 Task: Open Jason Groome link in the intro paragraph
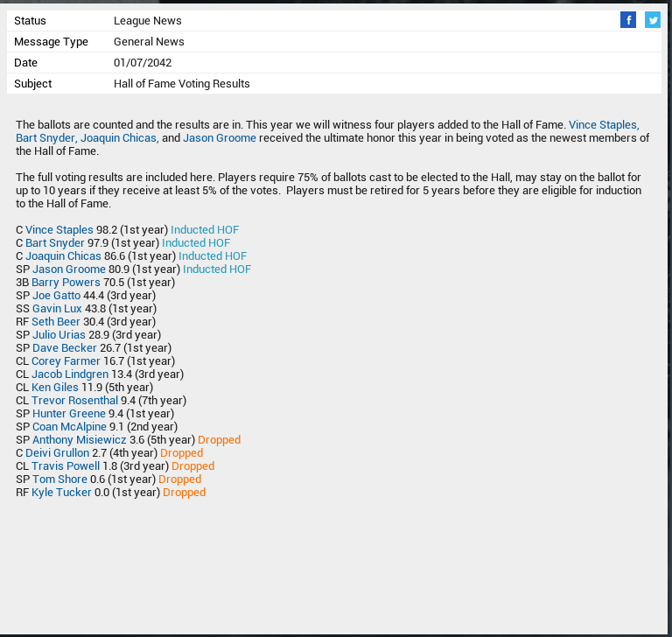click(x=220, y=138)
